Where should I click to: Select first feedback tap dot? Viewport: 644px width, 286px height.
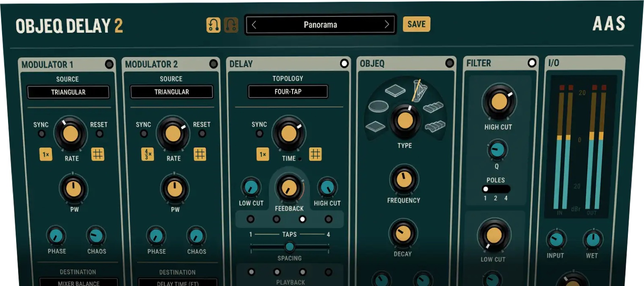(x=250, y=219)
